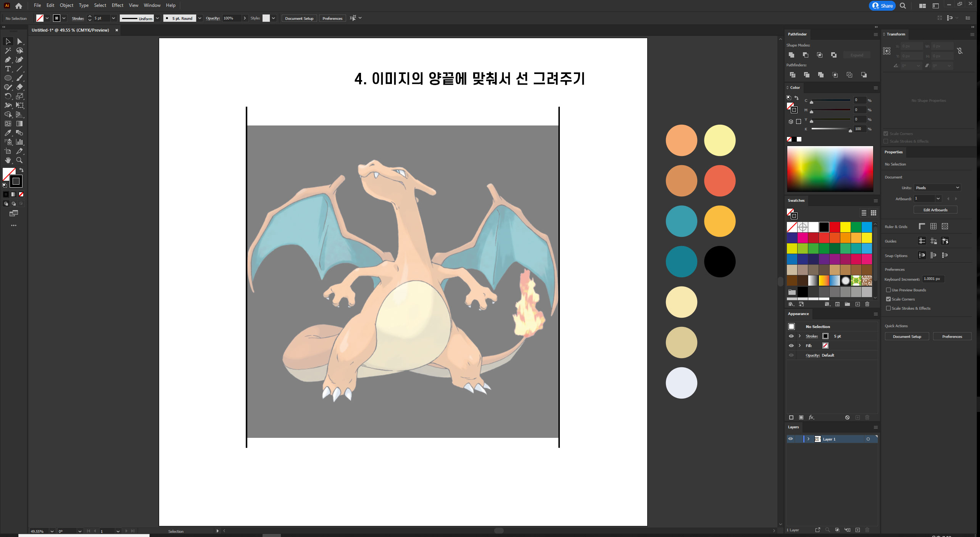The height and width of the screenshot is (537, 980).
Task: Enable Scale Strokes & Effects in Properties
Action: (x=888, y=308)
